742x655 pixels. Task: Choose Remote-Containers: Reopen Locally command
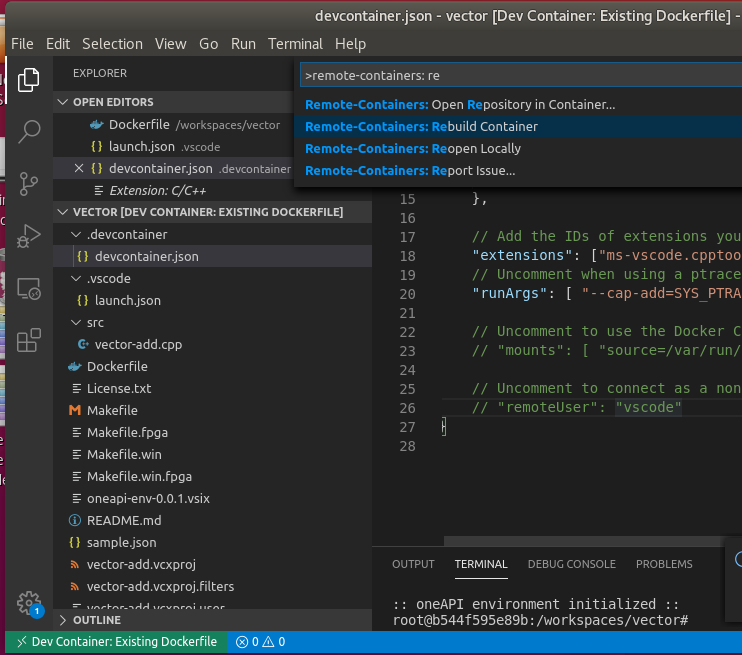click(x=412, y=149)
